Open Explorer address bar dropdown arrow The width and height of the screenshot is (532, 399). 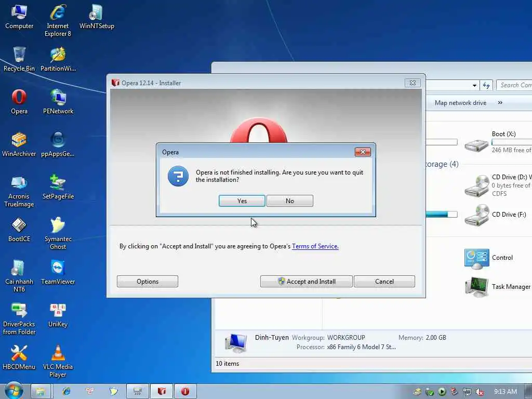[474, 86]
